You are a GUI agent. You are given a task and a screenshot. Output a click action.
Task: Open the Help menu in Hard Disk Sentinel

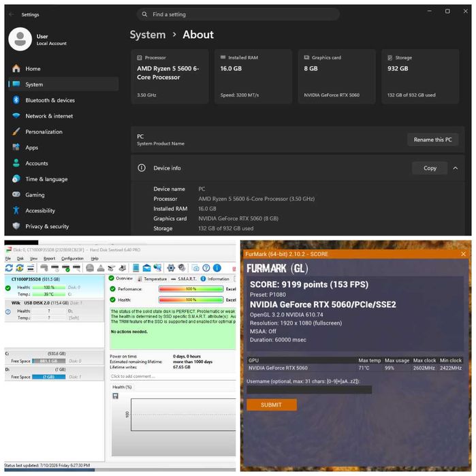pyautogui.click(x=95, y=258)
